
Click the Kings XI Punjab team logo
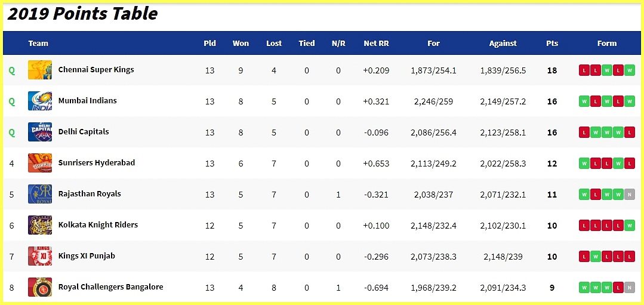click(40, 256)
